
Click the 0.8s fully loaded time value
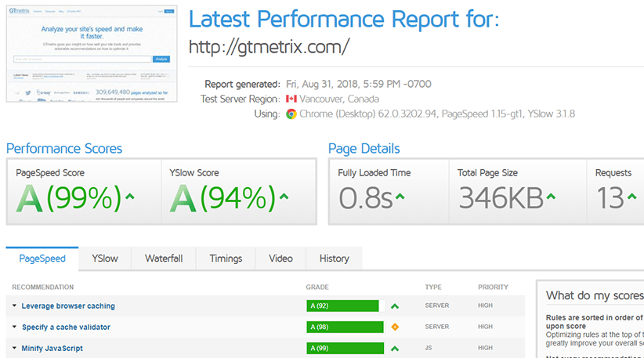pos(366,198)
